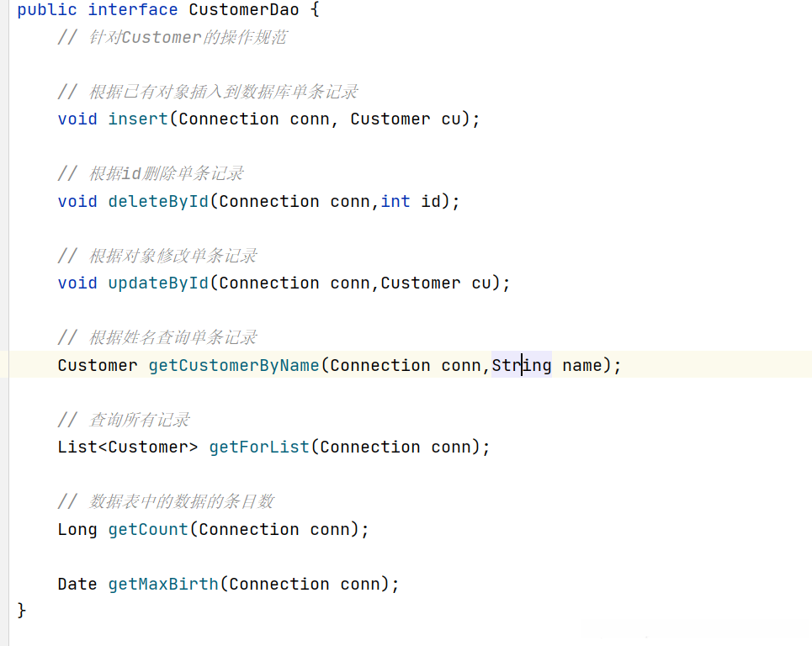
Task: Click the getCount method name
Action: (147, 530)
